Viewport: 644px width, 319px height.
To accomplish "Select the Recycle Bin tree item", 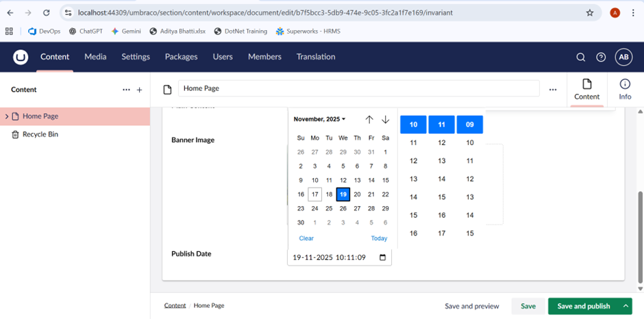I will coord(40,135).
